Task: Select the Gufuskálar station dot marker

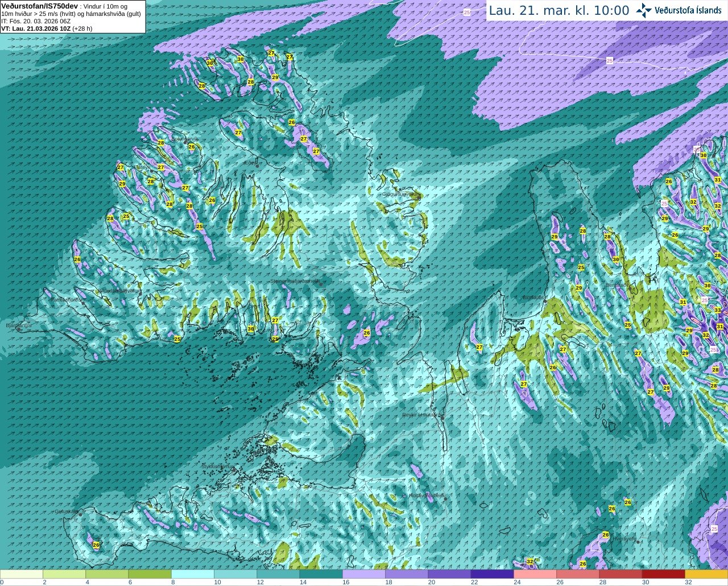Action: (x=80, y=514)
